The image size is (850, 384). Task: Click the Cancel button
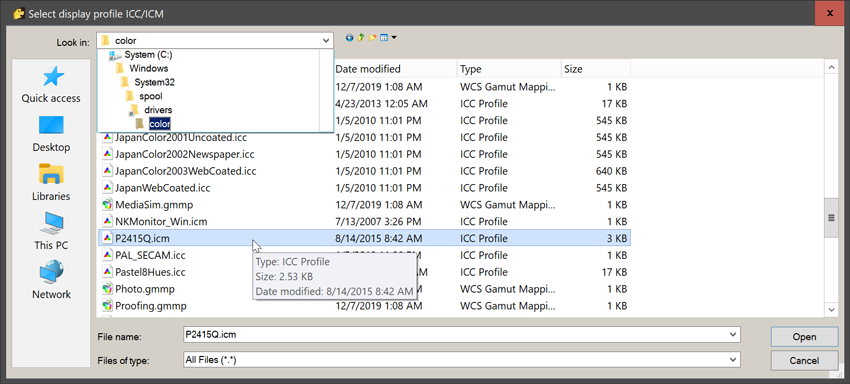(x=804, y=361)
